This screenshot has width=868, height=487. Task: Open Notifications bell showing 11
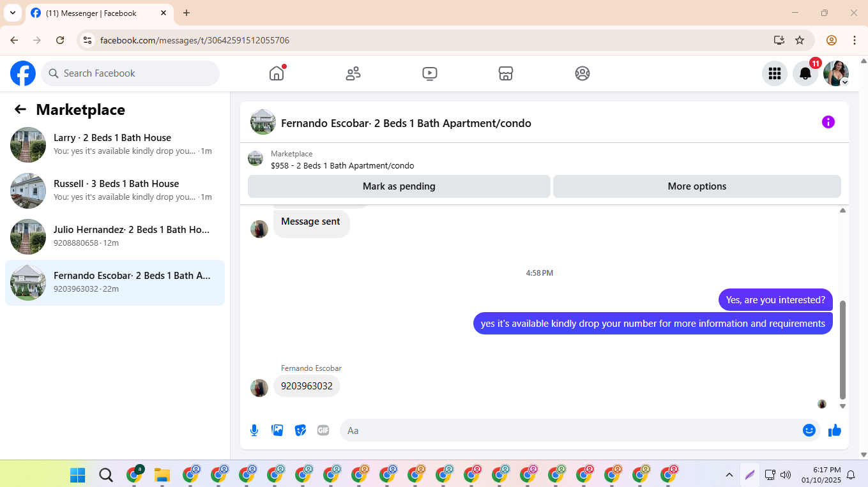pyautogui.click(x=805, y=73)
